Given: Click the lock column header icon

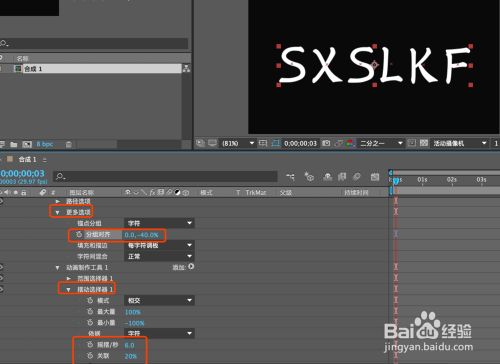Looking at the screenshot, I should pos(23,193).
